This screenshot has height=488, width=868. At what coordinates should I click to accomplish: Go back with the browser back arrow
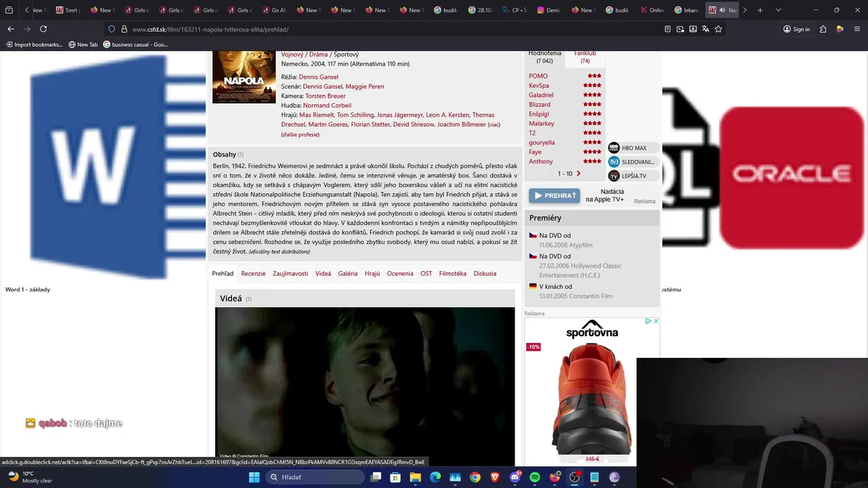(x=11, y=29)
